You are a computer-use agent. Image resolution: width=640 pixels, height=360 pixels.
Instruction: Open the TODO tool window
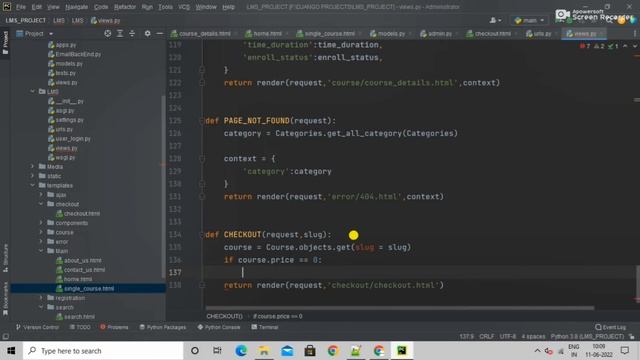pos(80,327)
